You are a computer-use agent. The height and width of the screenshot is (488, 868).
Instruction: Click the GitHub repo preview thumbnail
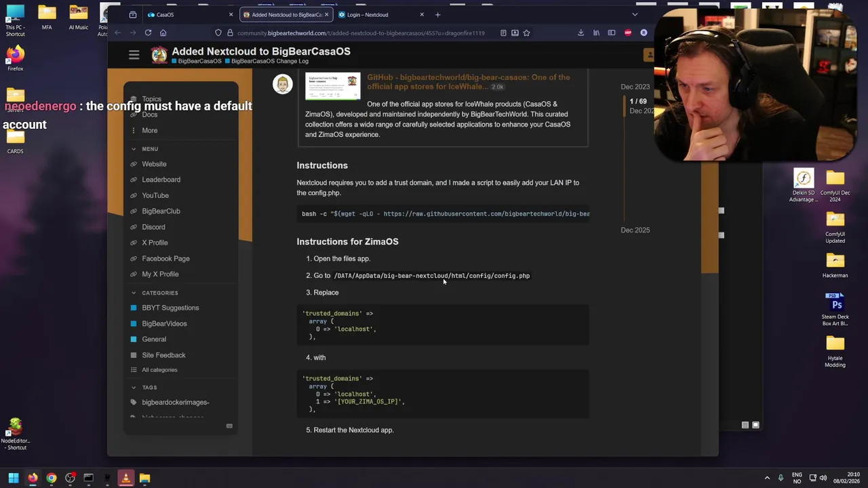333,87
